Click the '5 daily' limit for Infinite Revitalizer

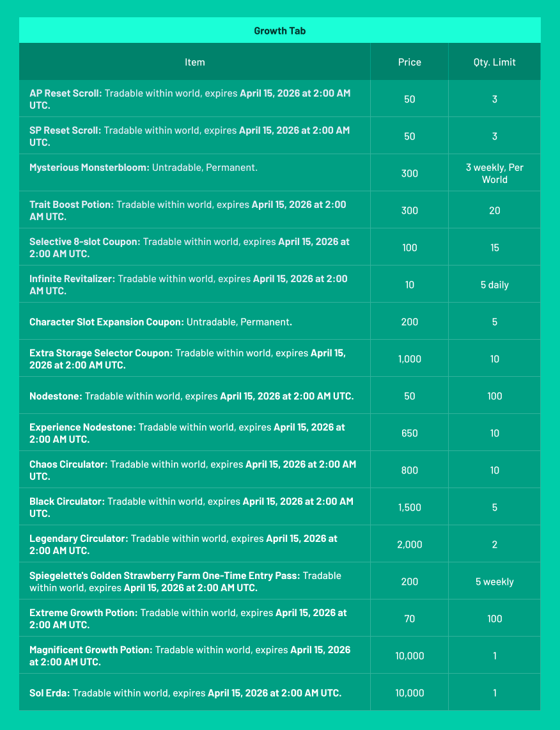[494, 285]
